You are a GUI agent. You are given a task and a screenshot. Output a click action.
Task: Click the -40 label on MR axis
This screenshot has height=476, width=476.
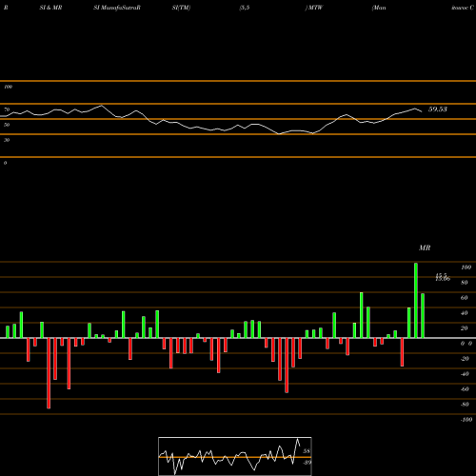click(x=465, y=374)
